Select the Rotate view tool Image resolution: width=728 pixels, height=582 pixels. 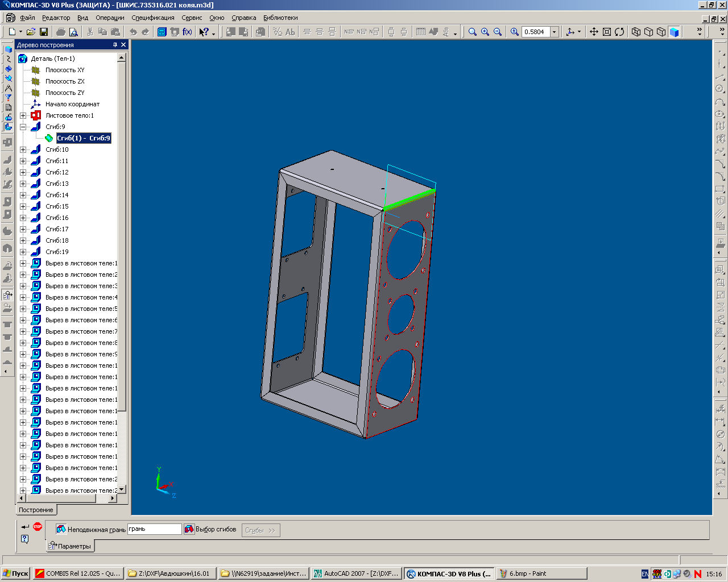619,32
